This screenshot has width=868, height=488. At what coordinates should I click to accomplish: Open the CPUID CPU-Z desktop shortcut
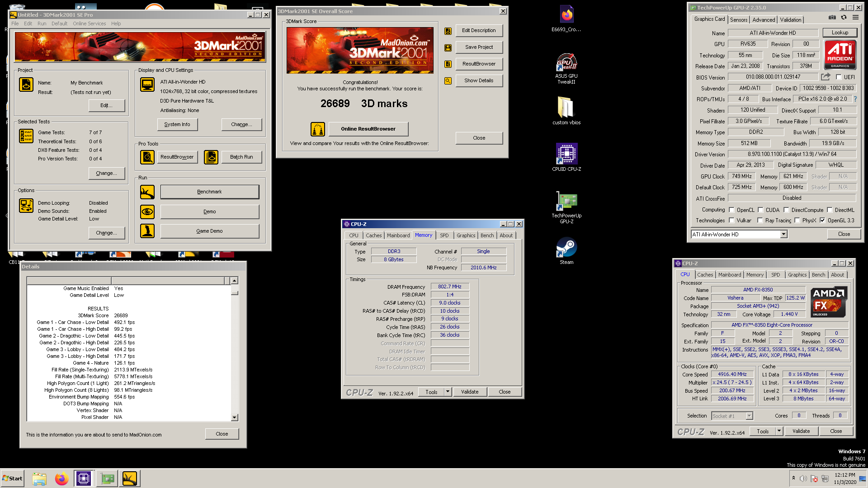point(566,157)
